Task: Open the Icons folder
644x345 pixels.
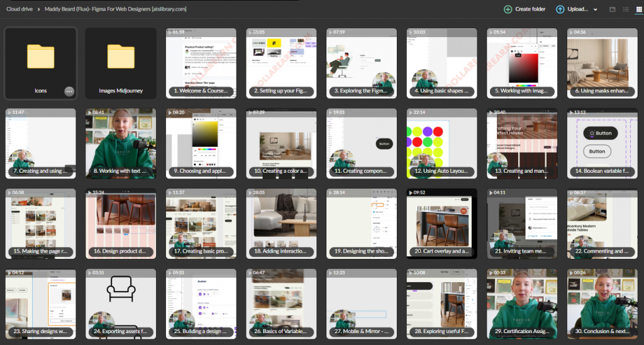Action: [x=40, y=63]
